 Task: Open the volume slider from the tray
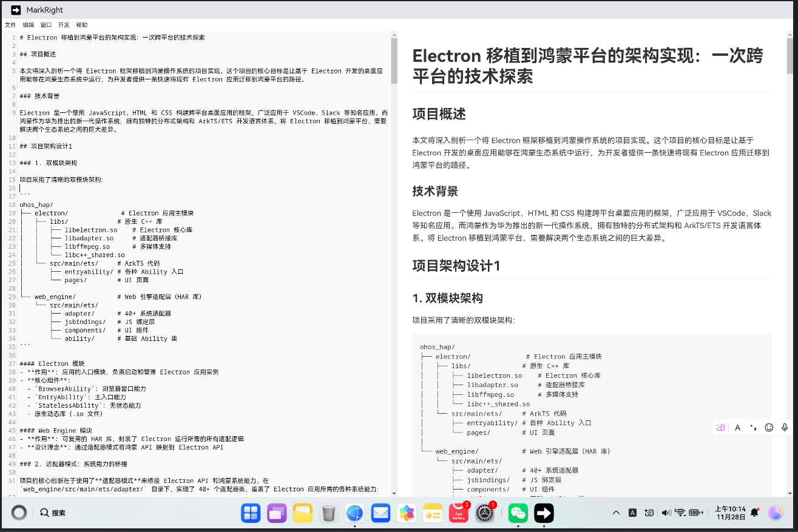coord(668,513)
